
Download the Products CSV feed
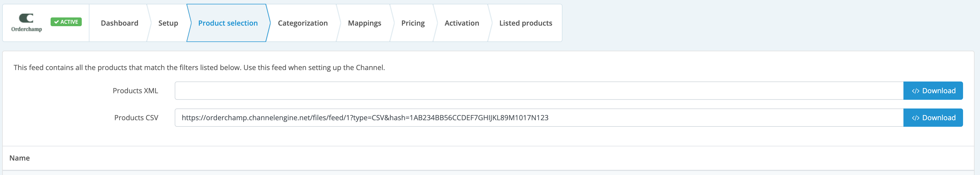933,118
